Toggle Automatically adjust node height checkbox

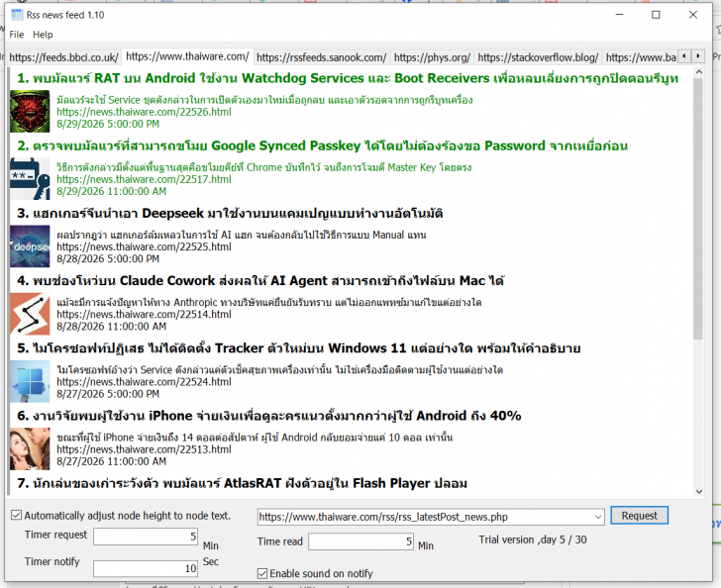pos(16,516)
